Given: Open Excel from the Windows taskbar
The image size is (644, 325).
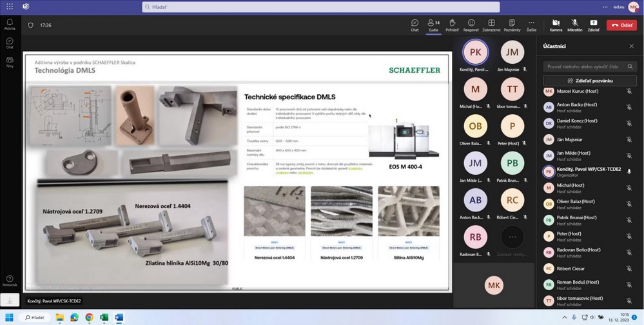Looking at the screenshot, I should pyautogui.click(x=104, y=317).
